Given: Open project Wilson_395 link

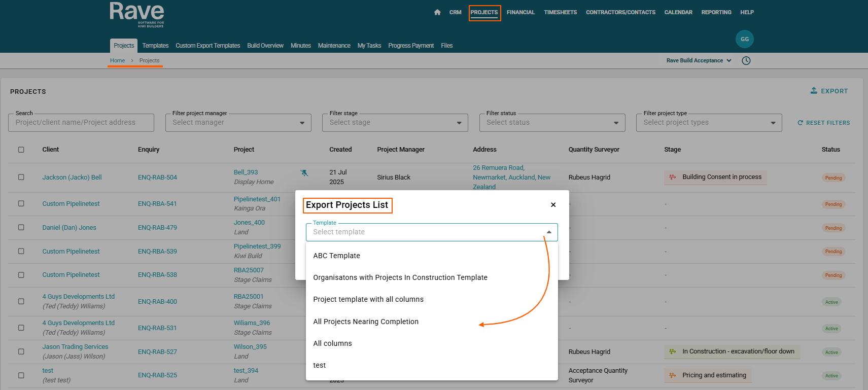Looking at the screenshot, I should point(250,347).
